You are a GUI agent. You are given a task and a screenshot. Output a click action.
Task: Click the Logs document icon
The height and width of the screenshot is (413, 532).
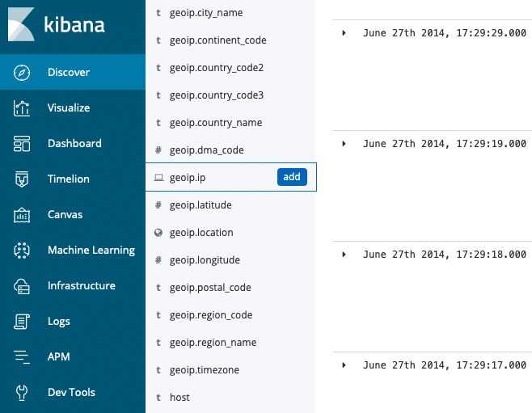pyautogui.click(x=23, y=322)
